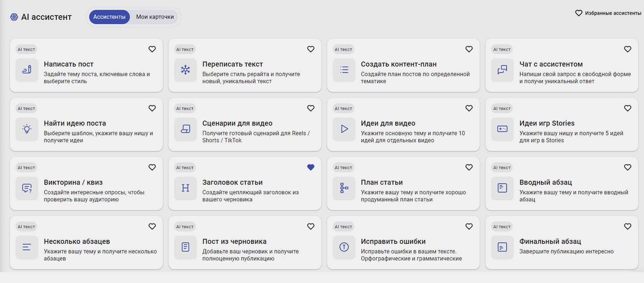Click the Несколько абзацев heading

coord(77,242)
